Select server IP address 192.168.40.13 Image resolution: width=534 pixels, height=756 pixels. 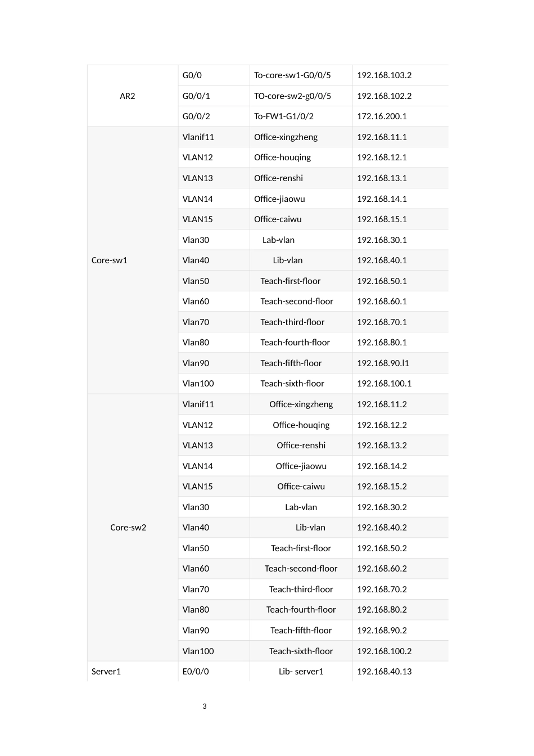[x=384, y=672]
